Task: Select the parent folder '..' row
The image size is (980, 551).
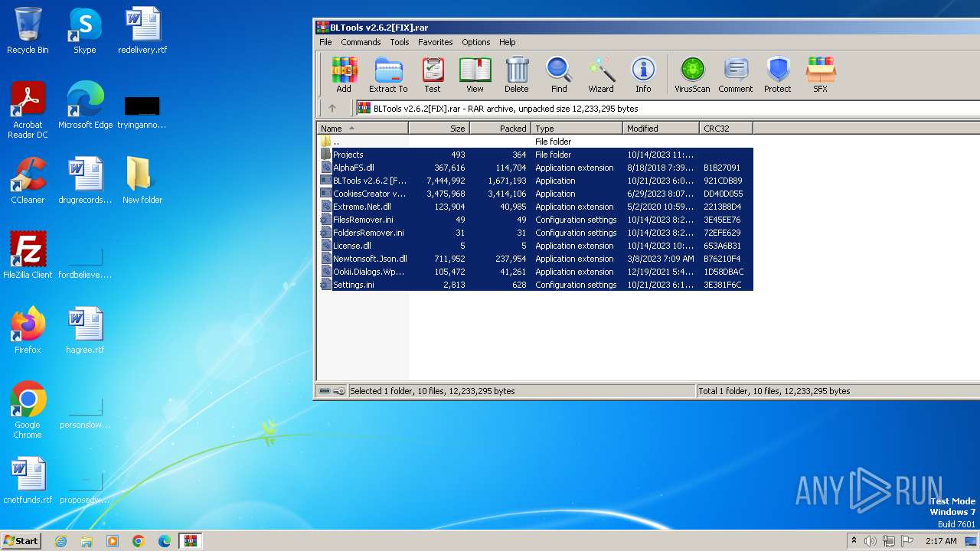Action: pyautogui.click(x=535, y=142)
